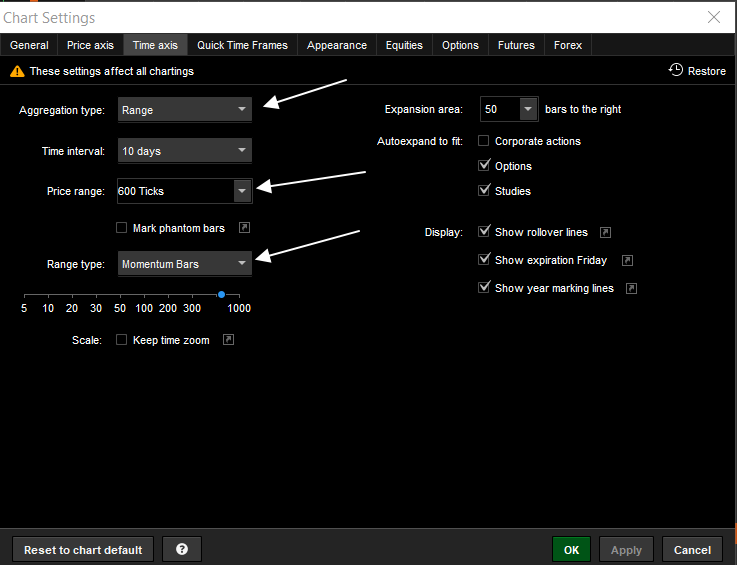Screen dimensions: 737x565
Task: Open the Futures tab
Action: point(516,45)
